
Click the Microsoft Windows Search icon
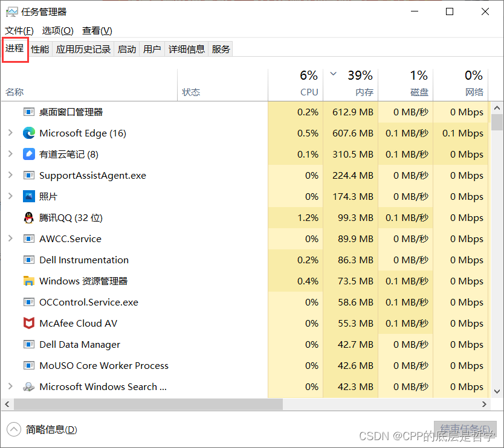29,386
